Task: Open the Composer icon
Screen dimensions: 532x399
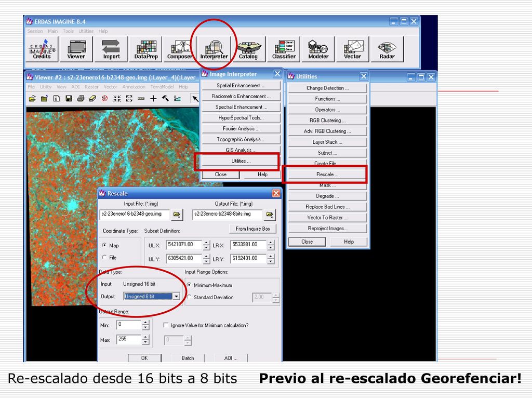Action: (x=179, y=49)
